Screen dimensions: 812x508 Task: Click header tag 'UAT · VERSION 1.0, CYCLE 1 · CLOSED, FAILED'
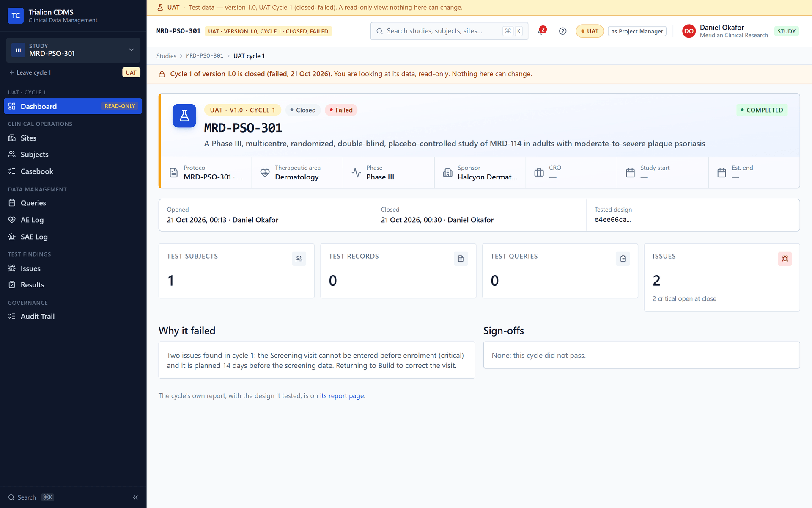coord(268,31)
